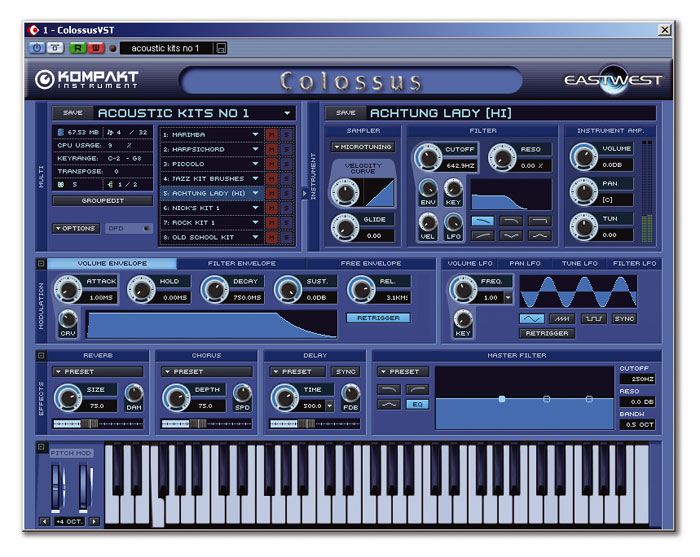The height and width of the screenshot is (557, 700).
Task: Click Save next to Achtung Lady [HI]
Action: [346, 113]
